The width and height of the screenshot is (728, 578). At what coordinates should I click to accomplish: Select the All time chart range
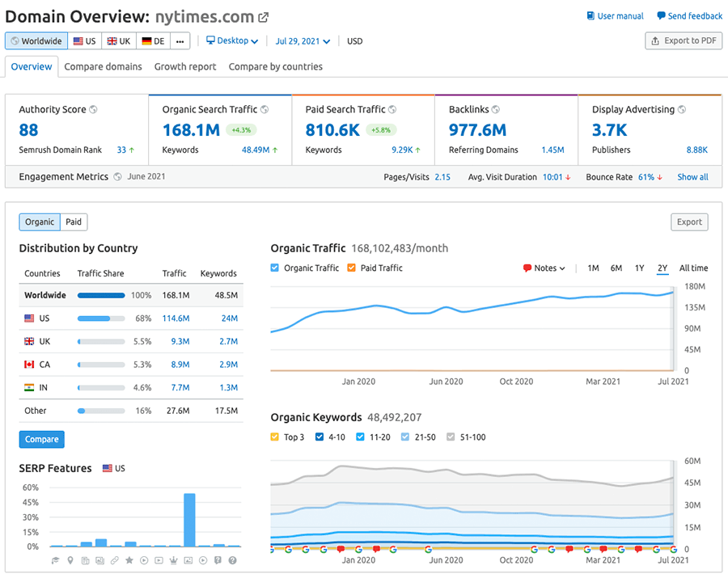click(x=694, y=268)
